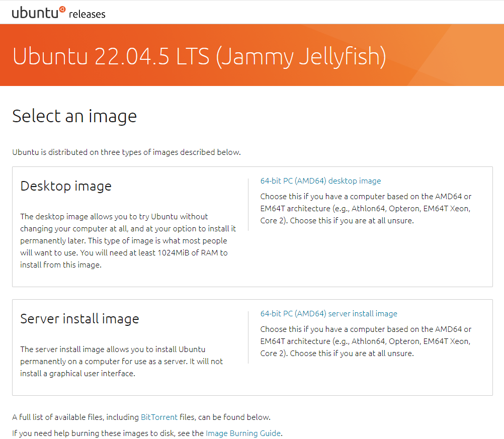Click the 'Ubuntu 22.04.5 LTS (Jammy Jellyfish)' banner title
Screen dimensions: 504x439
click(199, 56)
